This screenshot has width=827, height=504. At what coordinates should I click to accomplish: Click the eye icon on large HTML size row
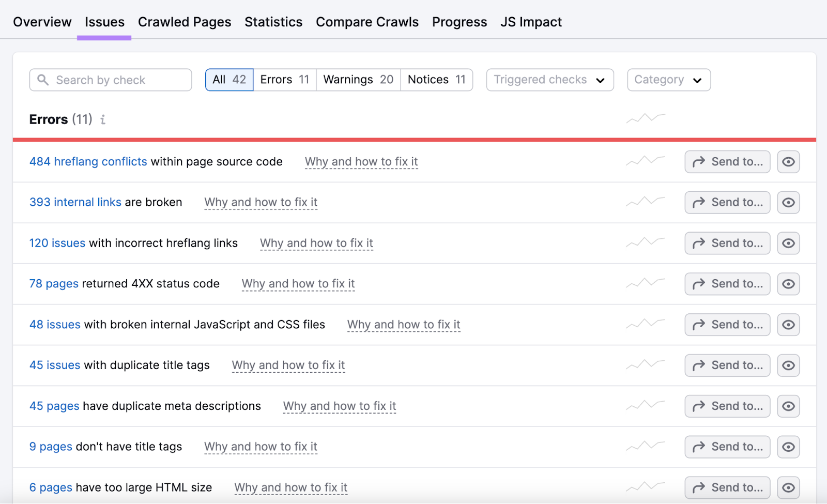coord(788,486)
